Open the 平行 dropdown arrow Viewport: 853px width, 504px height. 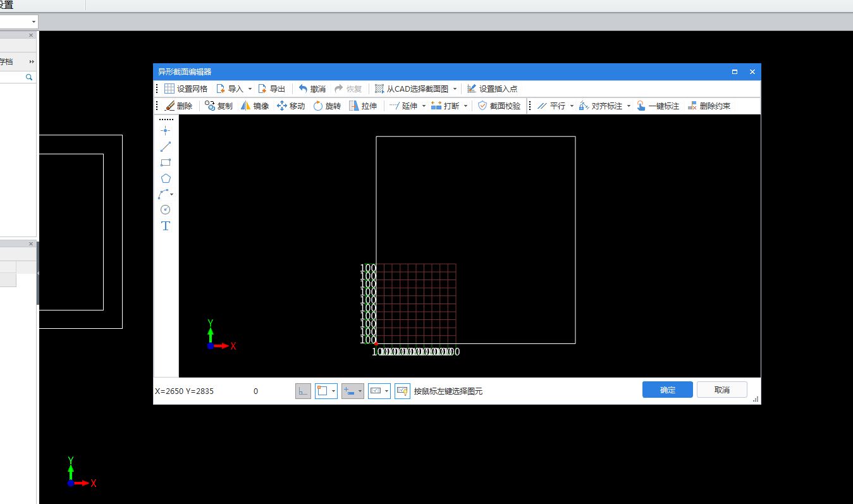(x=572, y=106)
